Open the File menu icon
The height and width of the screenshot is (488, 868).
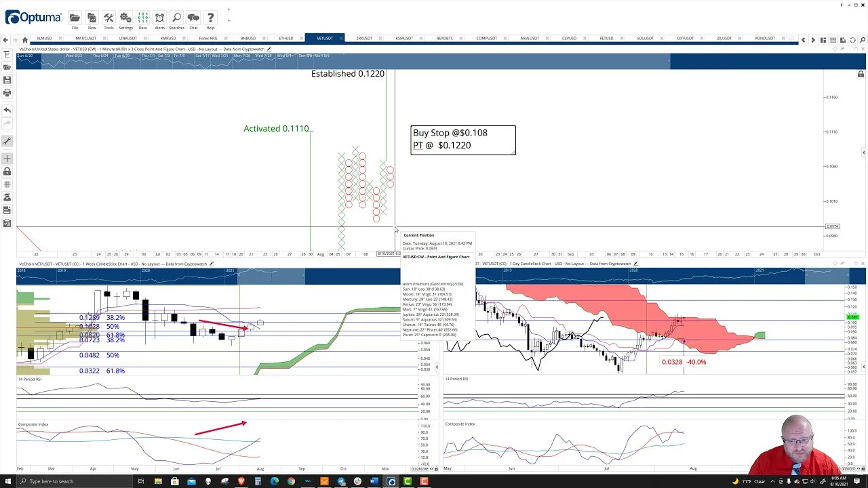pyautogui.click(x=75, y=20)
